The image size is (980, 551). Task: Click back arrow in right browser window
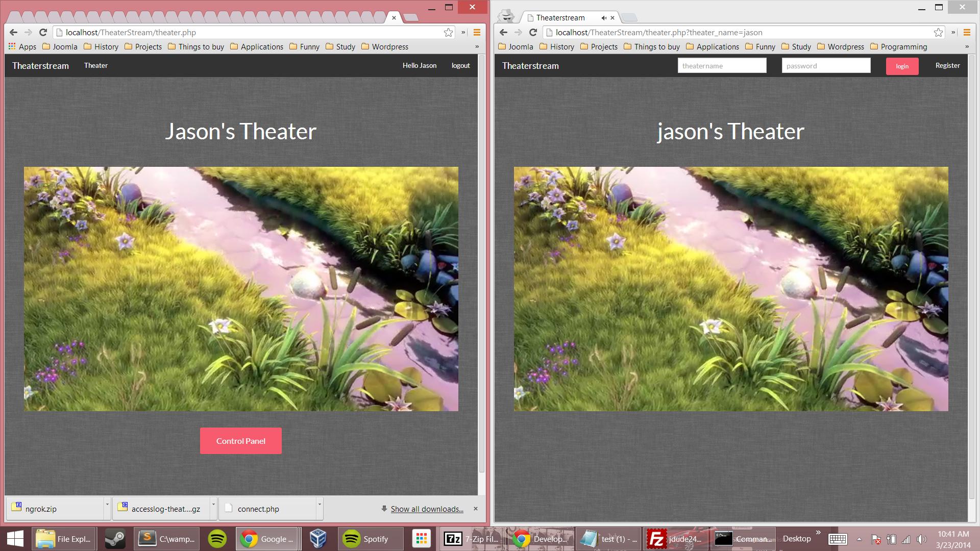[x=503, y=33]
